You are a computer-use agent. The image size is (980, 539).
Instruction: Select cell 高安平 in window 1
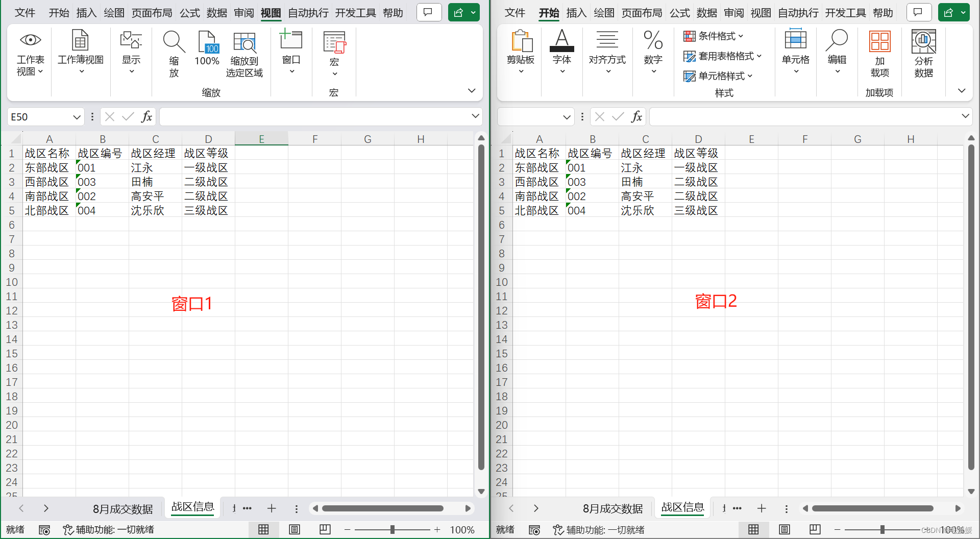pos(155,197)
